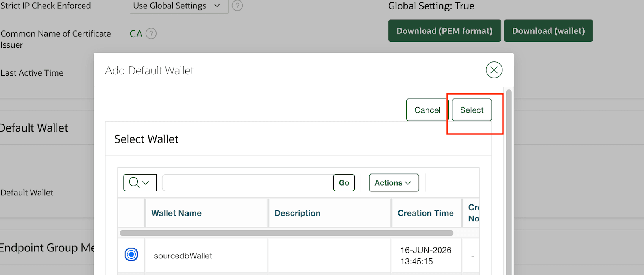Click the Creation Time column header
644x275 pixels.
[x=426, y=213]
